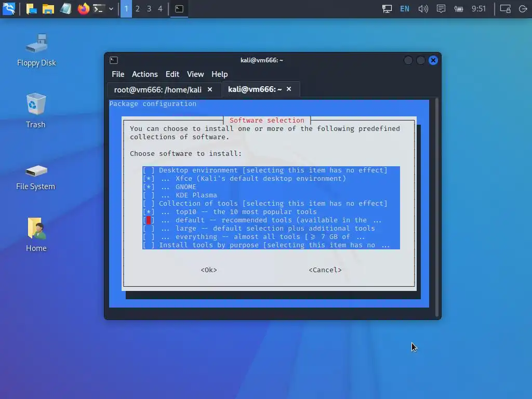Viewport: 532px width, 399px height.
Task: Open the notifications tray icon
Action: (441, 9)
